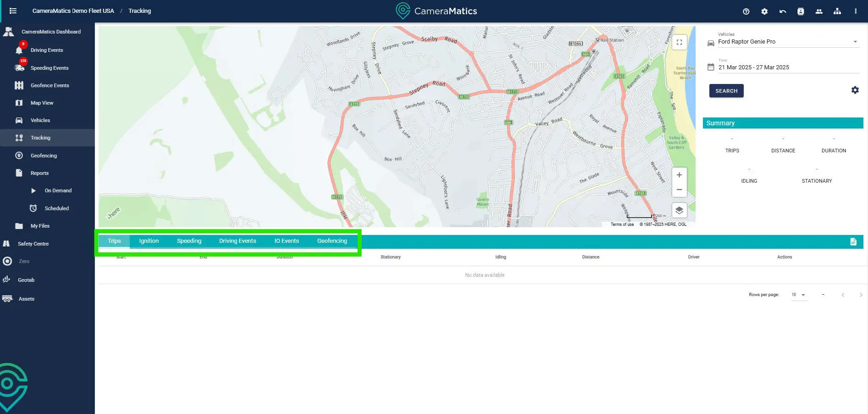Open Map View in sidebar
Image resolution: width=868 pixels, height=414 pixels.
tap(47, 103)
